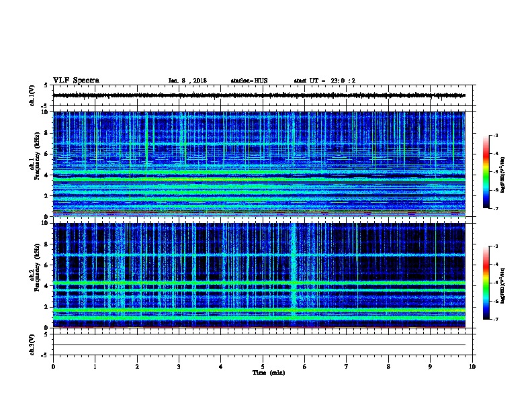This screenshot has height=411, width=532.
Task: Select the "start UT = 23:0 :2" text
Action: [x=324, y=81]
